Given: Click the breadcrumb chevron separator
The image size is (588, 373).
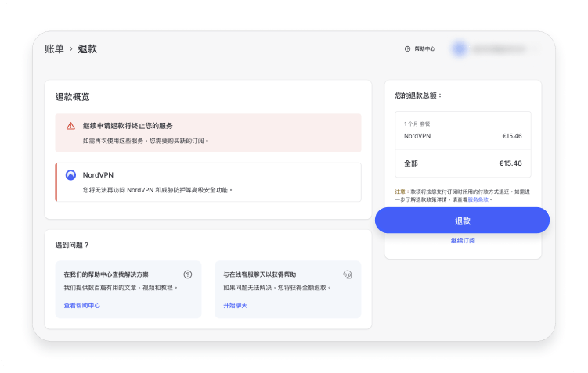Looking at the screenshot, I should (x=71, y=49).
